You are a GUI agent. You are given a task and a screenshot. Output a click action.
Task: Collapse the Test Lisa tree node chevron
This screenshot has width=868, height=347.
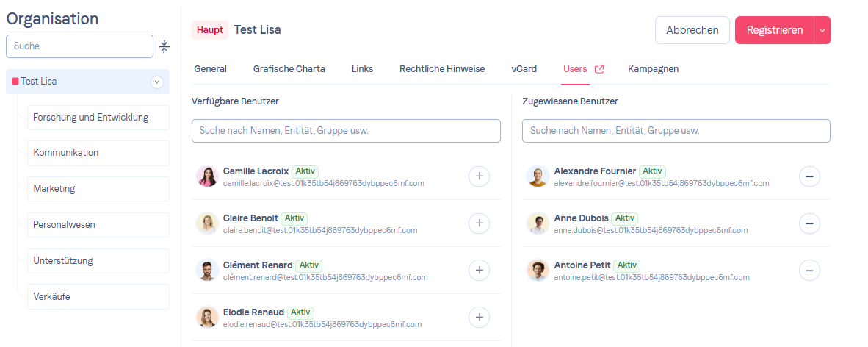(x=157, y=82)
